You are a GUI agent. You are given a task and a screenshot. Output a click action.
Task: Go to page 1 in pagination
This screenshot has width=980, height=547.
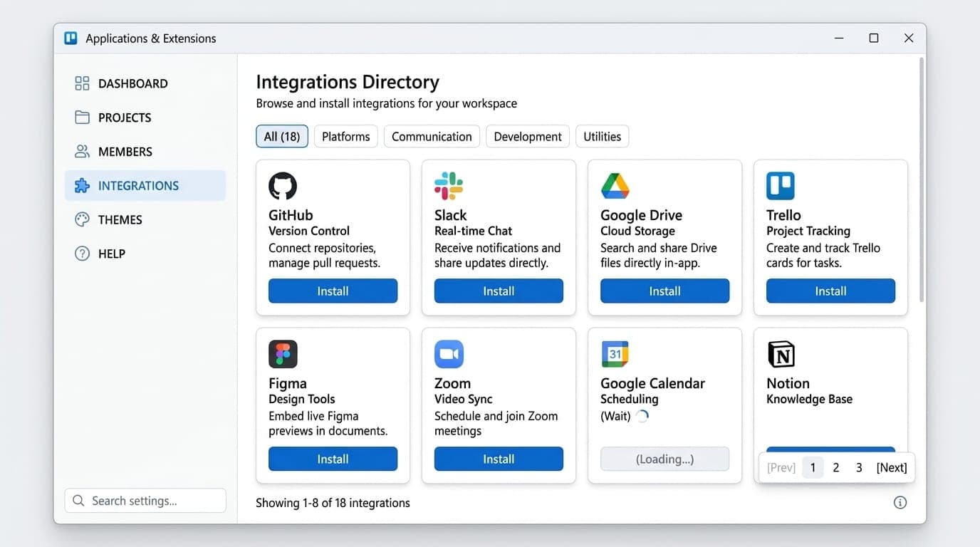(x=813, y=468)
